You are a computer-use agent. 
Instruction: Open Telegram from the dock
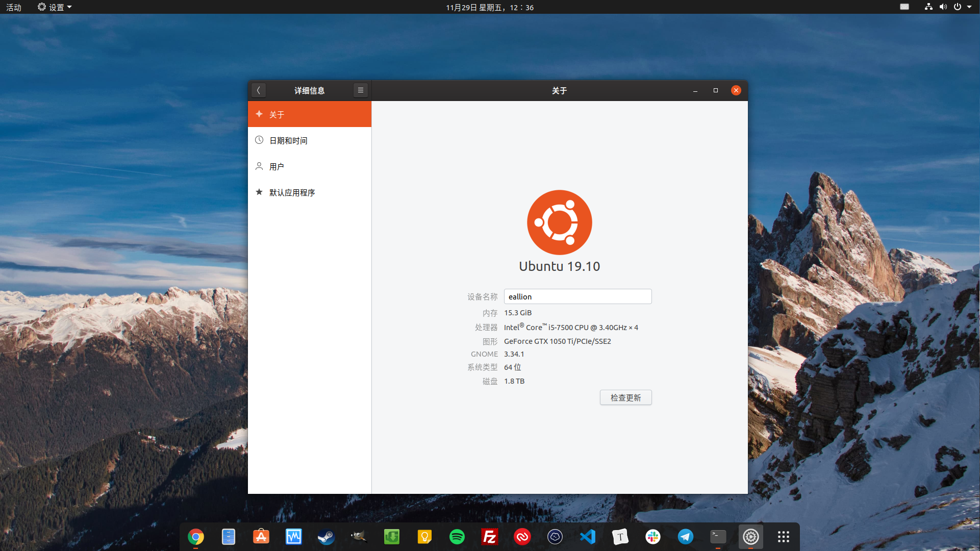point(686,537)
